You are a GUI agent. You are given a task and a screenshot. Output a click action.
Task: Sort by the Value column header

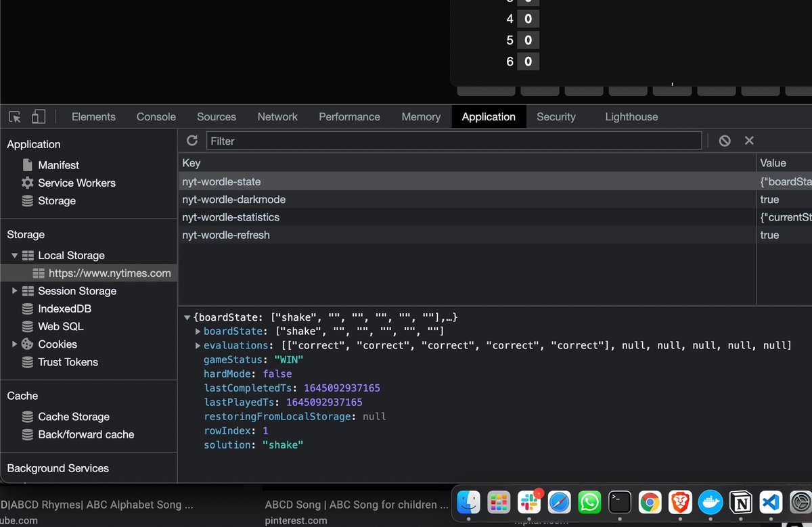[784, 163]
